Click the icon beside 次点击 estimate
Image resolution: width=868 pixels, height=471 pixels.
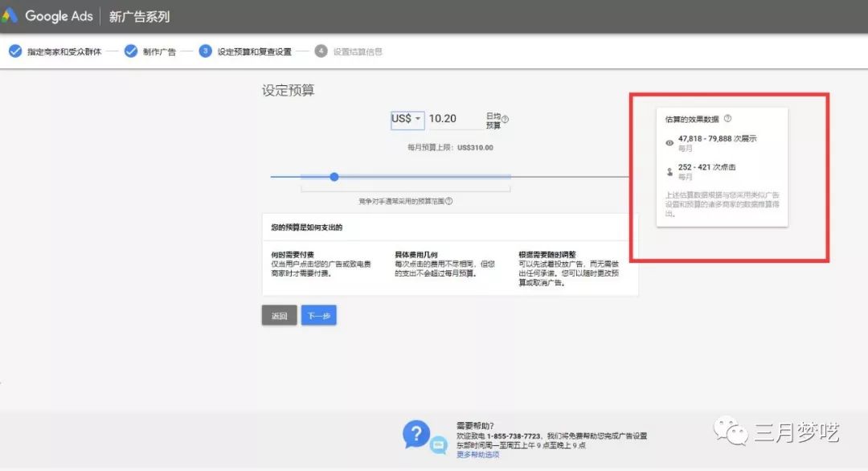pyautogui.click(x=669, y=171)
